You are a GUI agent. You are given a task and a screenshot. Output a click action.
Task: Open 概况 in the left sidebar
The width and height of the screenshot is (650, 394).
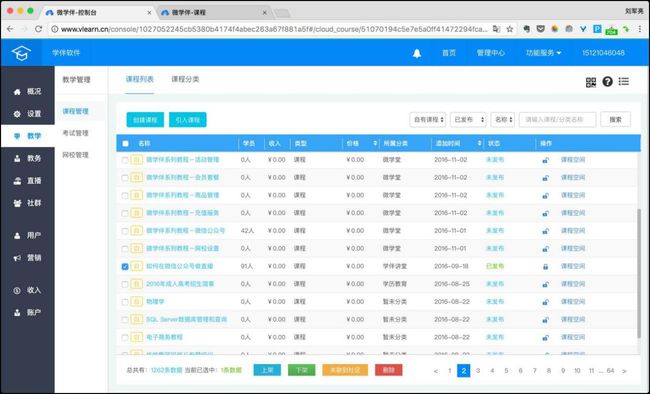(28, 91)
